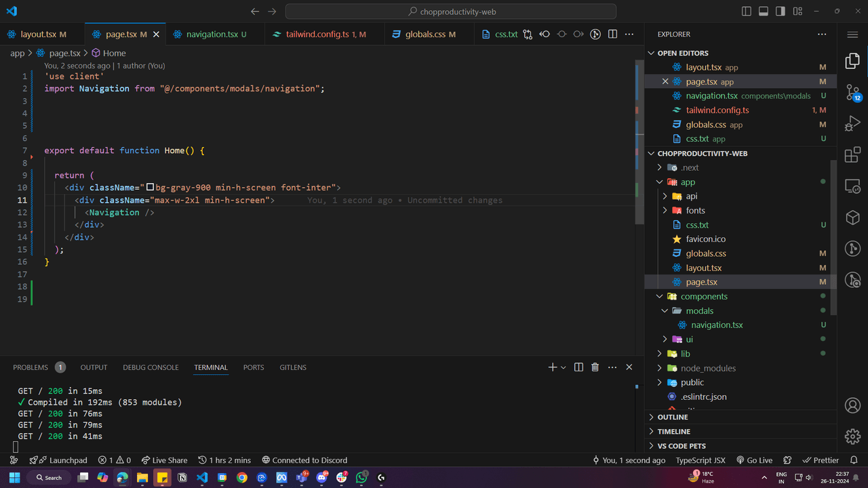Click Go Live in the status bar

(x=755, y=460)
